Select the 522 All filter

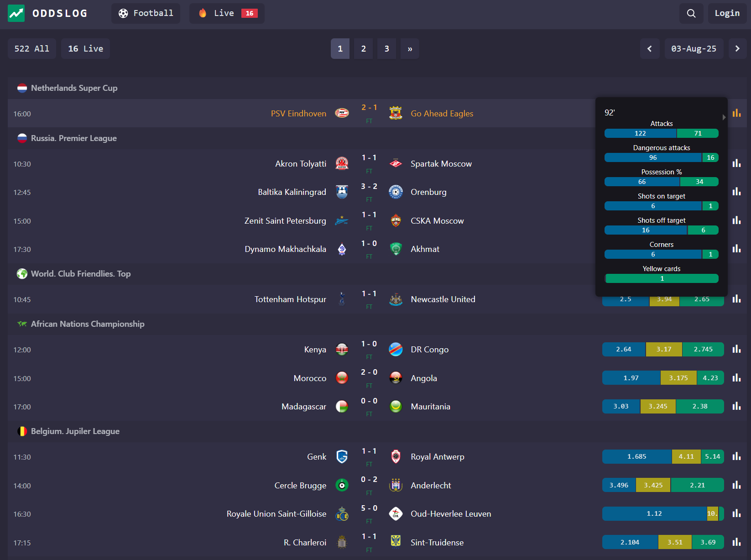(x=32, y=48)
